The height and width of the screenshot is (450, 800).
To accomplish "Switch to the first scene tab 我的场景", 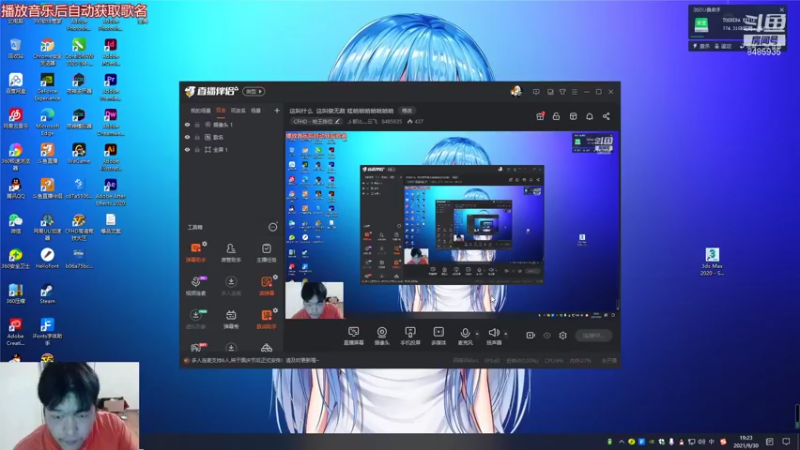I will (201, 110).
